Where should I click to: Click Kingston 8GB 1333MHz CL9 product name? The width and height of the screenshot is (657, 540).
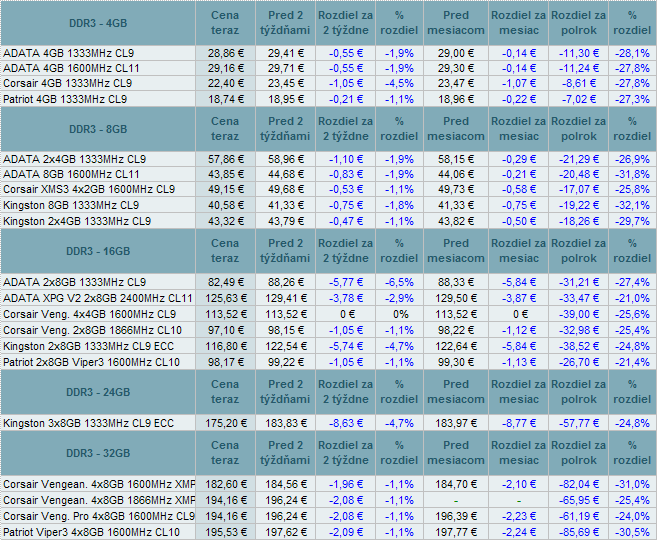tap(71, 205)
